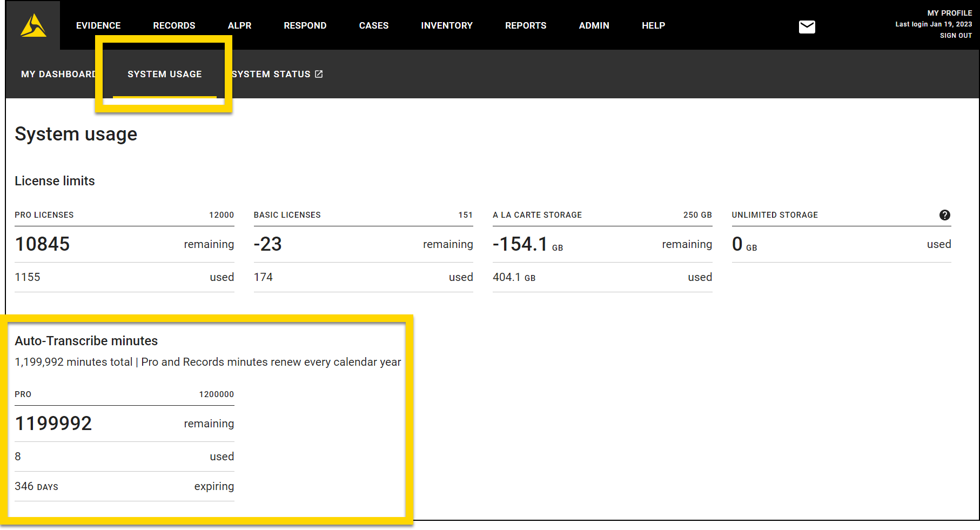Open the Records menu
This screenshot has width=980, height=530.
[x=174, y=25]
